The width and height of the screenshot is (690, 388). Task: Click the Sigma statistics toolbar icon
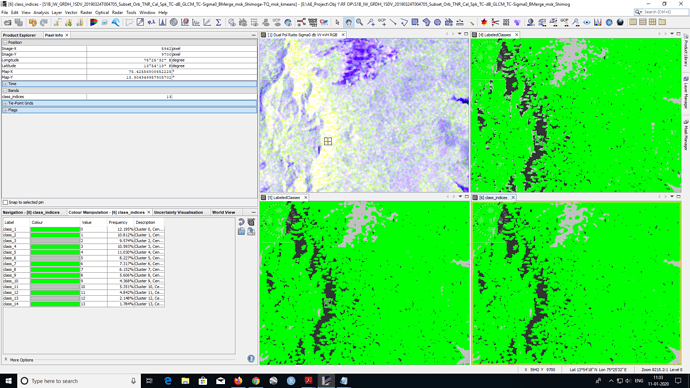218,22
